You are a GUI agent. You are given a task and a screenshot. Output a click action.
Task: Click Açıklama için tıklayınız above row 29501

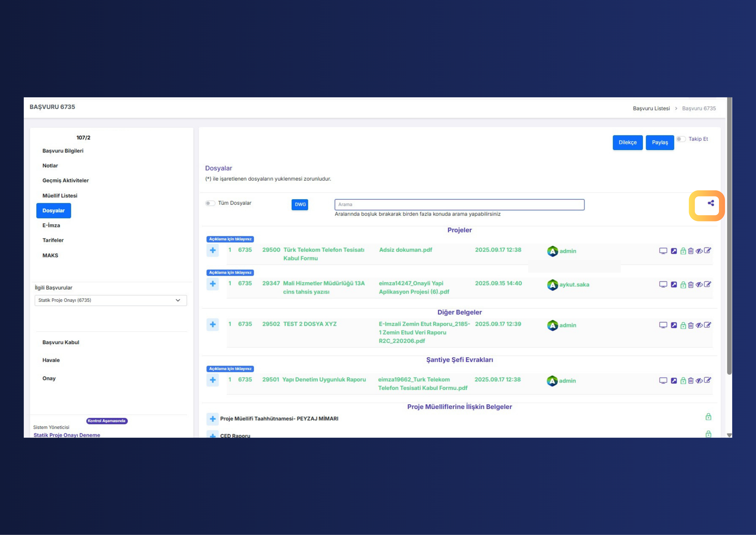[230, 369]
